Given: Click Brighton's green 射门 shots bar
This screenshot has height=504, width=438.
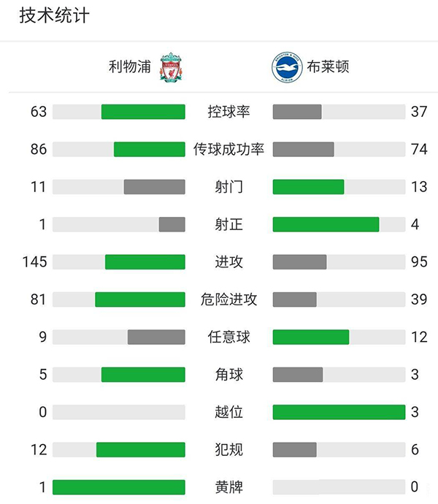Looking at the screenshot, I should [x=308, y=187].
